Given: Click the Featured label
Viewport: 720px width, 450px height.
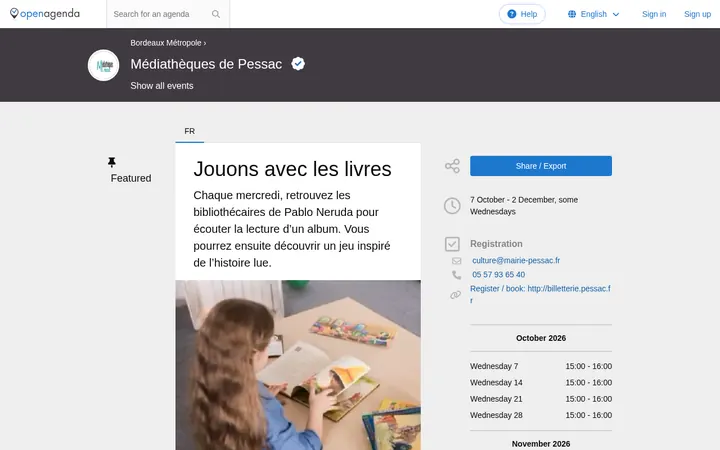Looking at the screenshot, I should pyautogui.click(x=131, y=178).
